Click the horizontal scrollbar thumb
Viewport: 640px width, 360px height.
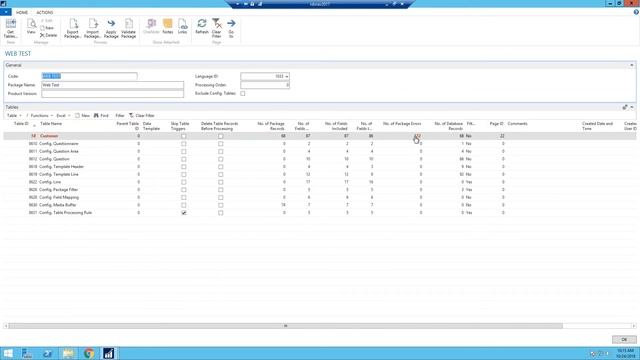point(285,326)
